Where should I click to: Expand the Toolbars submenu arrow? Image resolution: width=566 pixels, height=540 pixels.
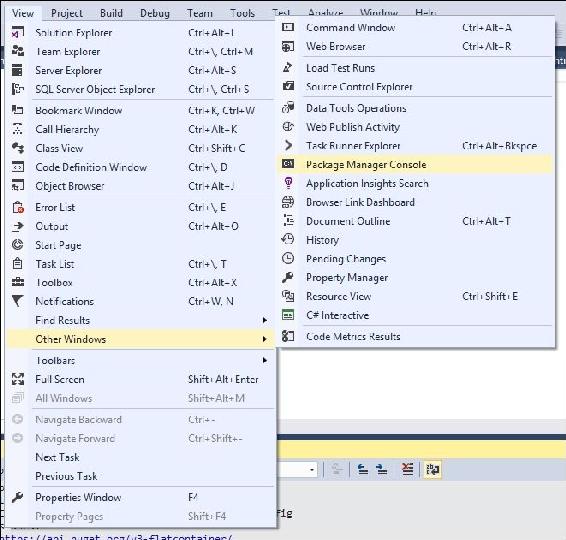point(265,360)
